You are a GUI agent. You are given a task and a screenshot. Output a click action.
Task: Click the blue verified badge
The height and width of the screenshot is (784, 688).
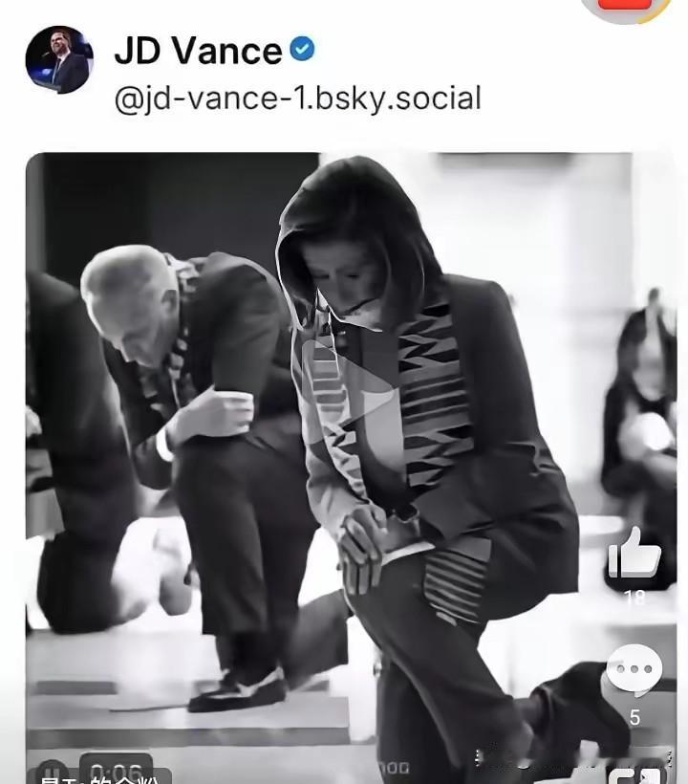pos(302,50)
